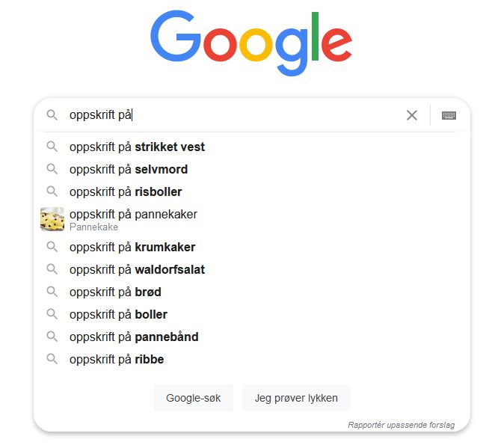The image size is (489, 448).
Task: Open the "Rapportér upassende forslag" link
Action: pyautogui.click(x=401, y=425)
